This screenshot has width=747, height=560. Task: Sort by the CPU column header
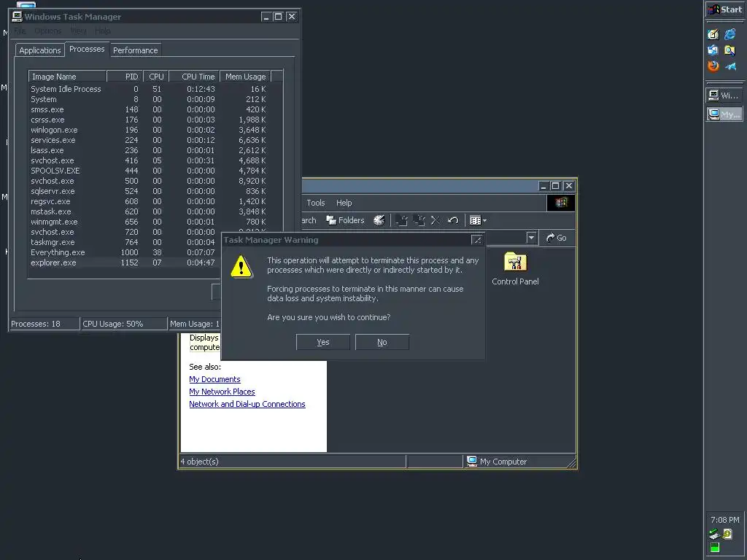pyautogui.click(x=156, y=77)
